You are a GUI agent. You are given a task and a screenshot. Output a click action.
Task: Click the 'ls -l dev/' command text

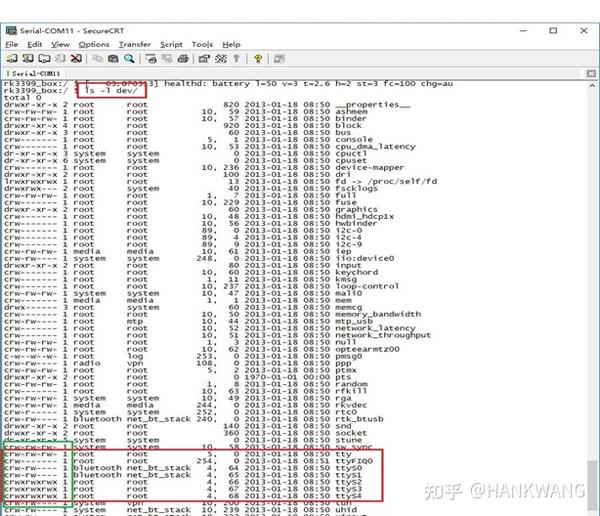111,90
